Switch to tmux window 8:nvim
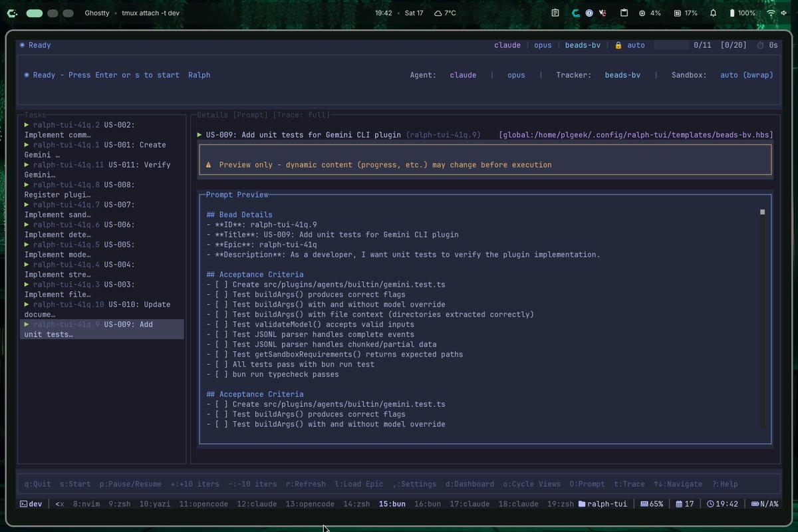 86,504
